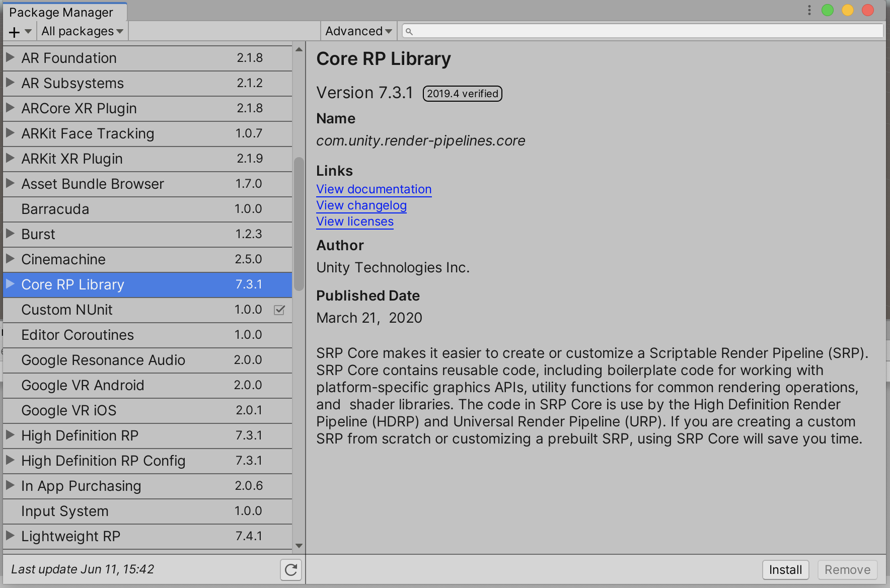
Task: Click the refresh packages icon
Action: click(x=291, y=569)
